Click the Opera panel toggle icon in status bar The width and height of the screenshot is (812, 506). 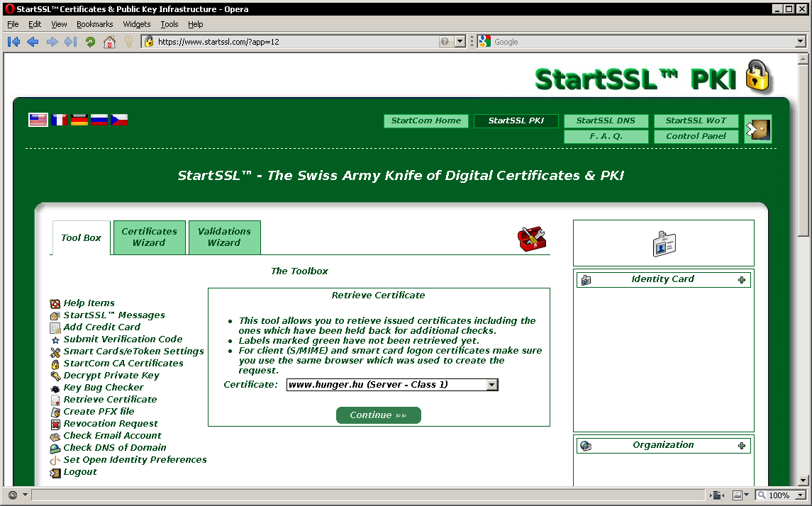tap(13, 495)
